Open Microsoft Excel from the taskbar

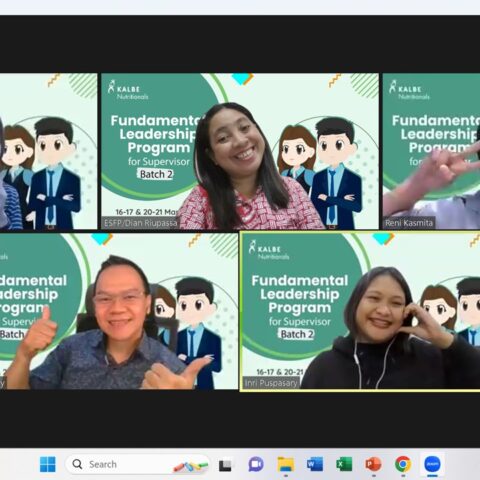[344, 464]
